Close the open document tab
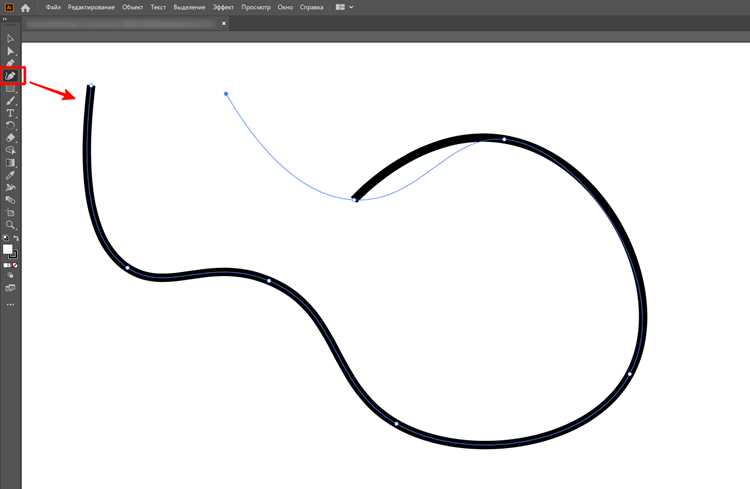 223,23
